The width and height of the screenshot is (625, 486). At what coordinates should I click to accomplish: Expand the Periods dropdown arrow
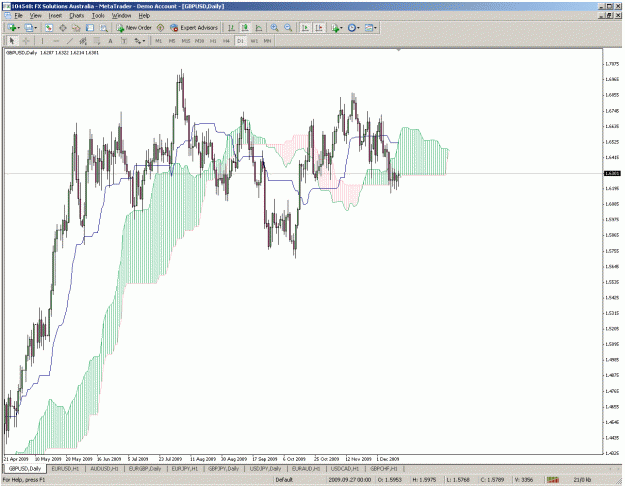(358, 28)
